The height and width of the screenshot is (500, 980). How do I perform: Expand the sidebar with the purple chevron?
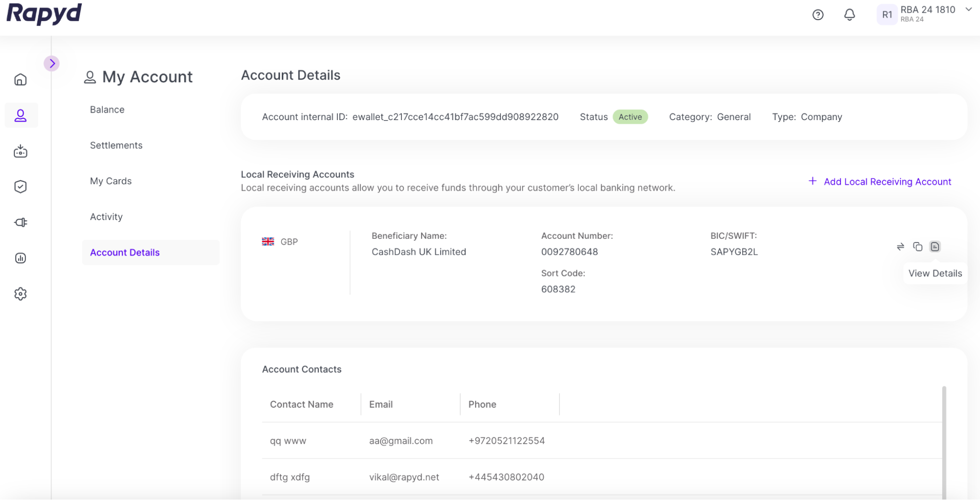(x=52, y=64)
